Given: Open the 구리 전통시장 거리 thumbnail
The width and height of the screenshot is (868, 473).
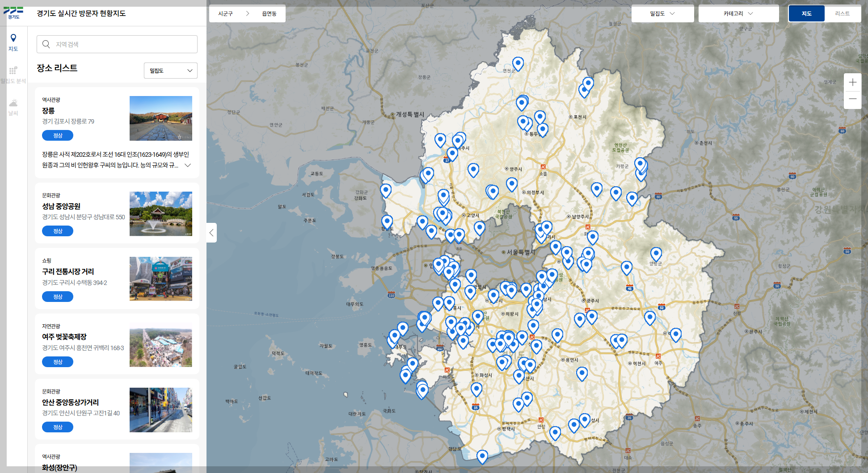Looking at the screenshot, I should pyautogui.click(x=161, y=279).
